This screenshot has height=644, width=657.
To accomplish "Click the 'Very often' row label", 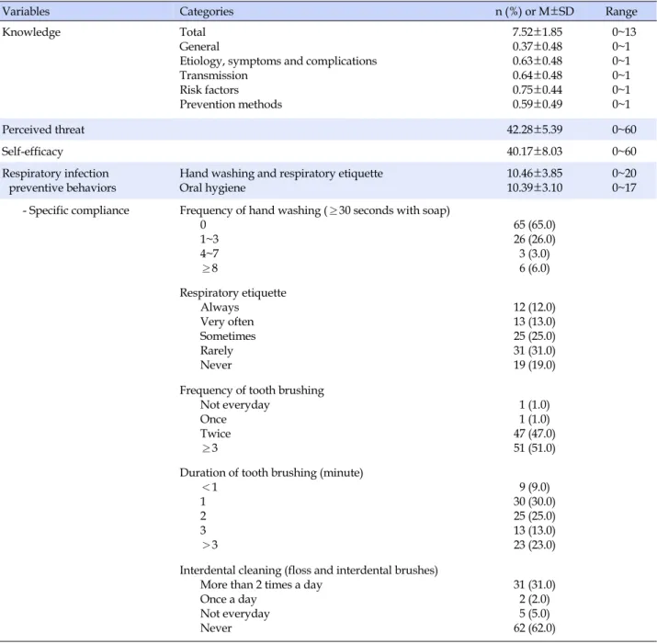I will (x=227, y=322).
